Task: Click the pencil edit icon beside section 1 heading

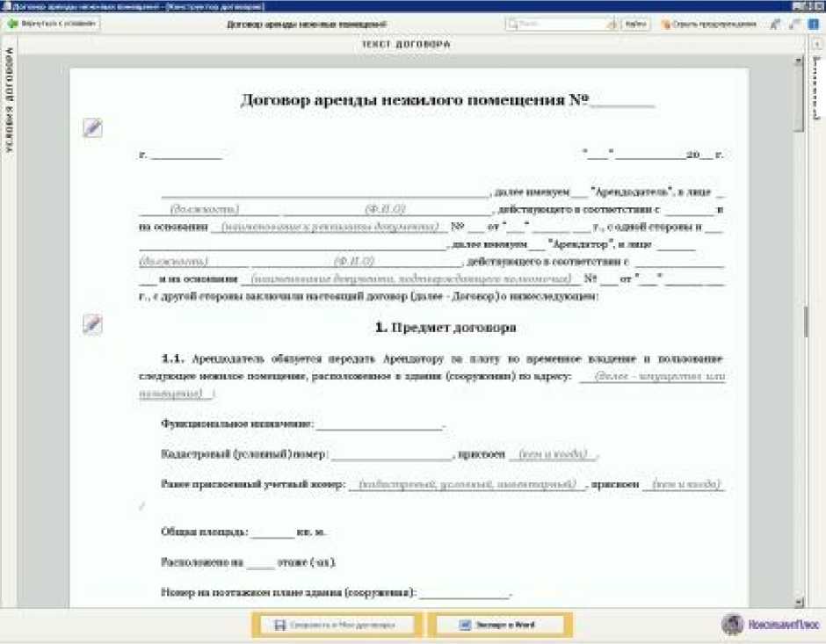Action: (x=92, y=324)
